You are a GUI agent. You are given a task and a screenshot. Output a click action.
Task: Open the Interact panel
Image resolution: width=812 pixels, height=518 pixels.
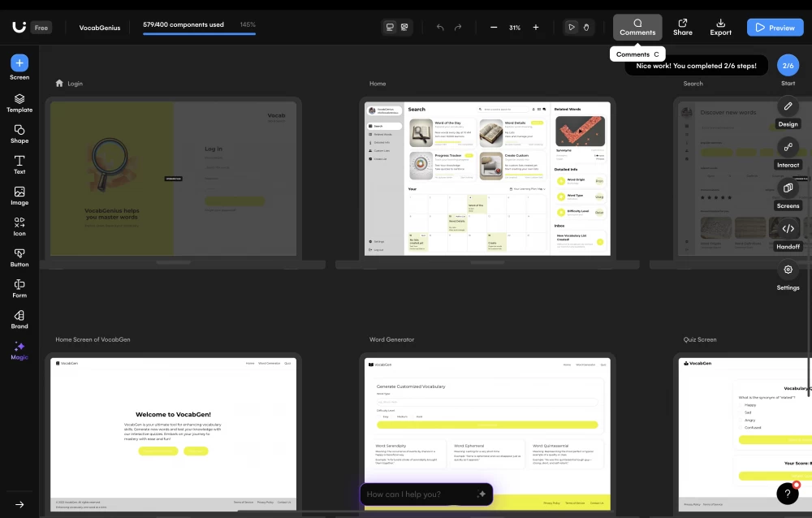(788, 147)
